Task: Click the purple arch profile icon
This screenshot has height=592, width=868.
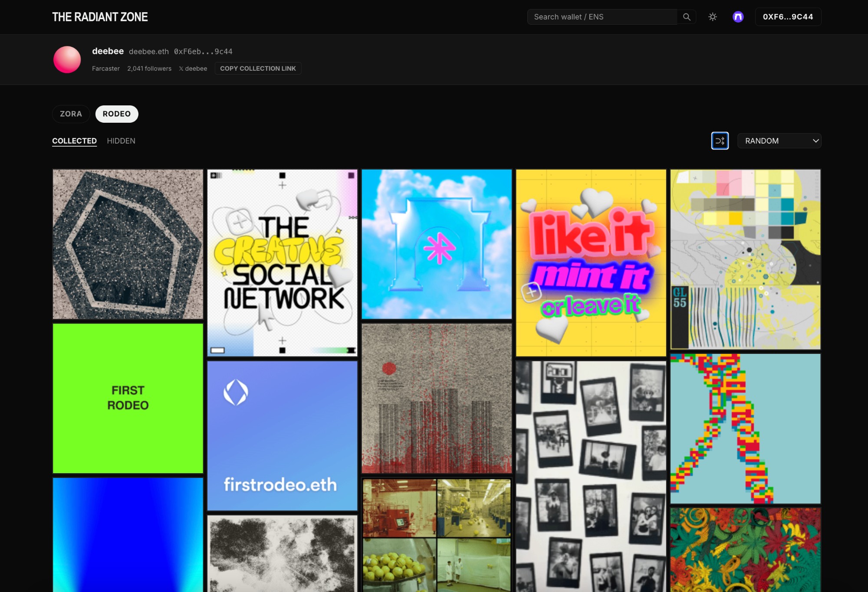Action: pos(738,17)
